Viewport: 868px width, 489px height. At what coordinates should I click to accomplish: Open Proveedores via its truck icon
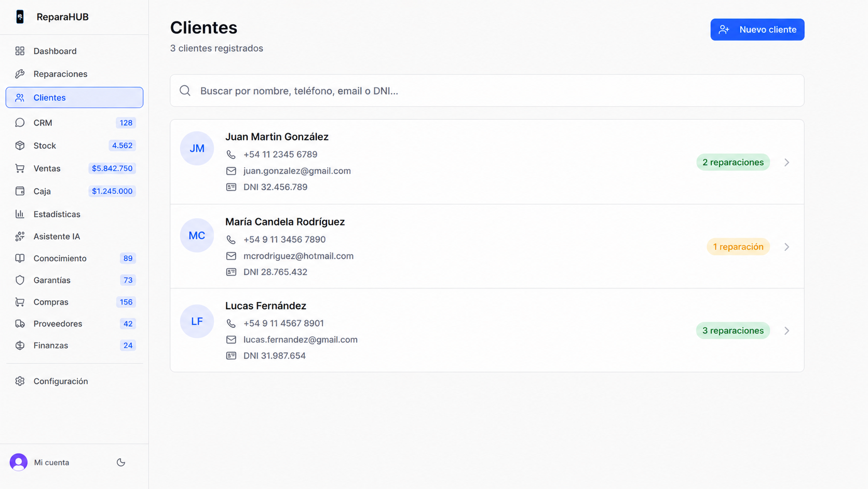point(20,324)
